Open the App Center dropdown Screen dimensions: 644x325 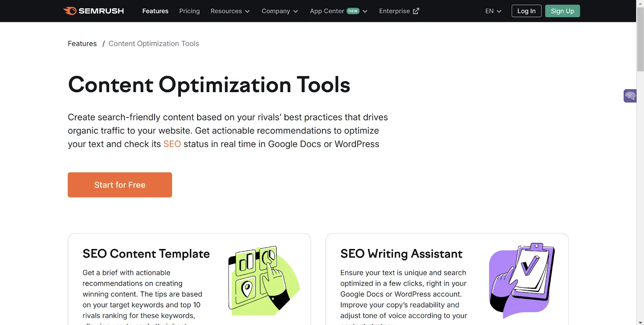point(339,11)
